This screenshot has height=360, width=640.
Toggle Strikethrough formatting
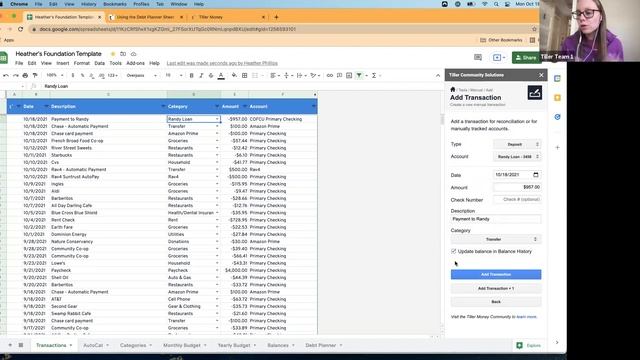click(211, 76)
